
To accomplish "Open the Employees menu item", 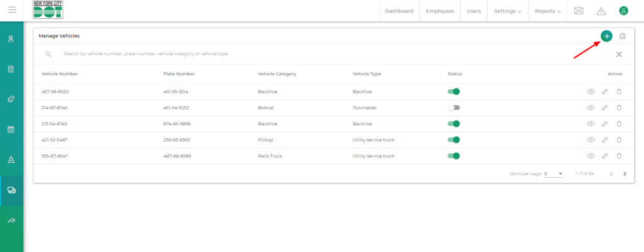I will click(x=440, y=11).
